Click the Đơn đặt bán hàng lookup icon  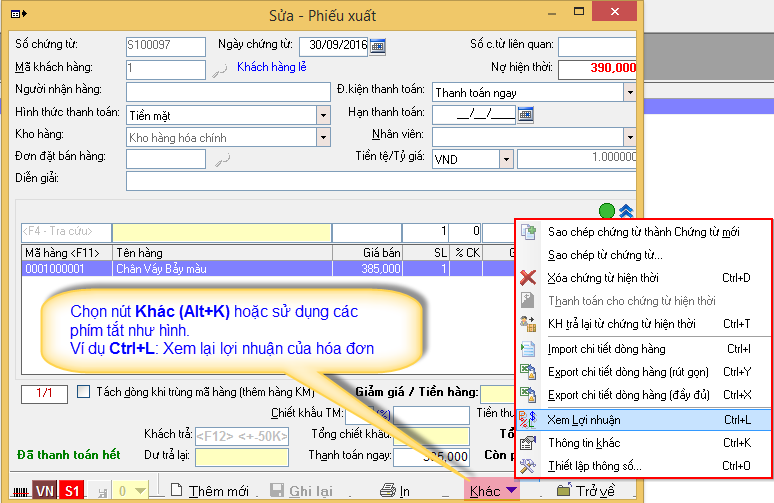click(223, 158)
